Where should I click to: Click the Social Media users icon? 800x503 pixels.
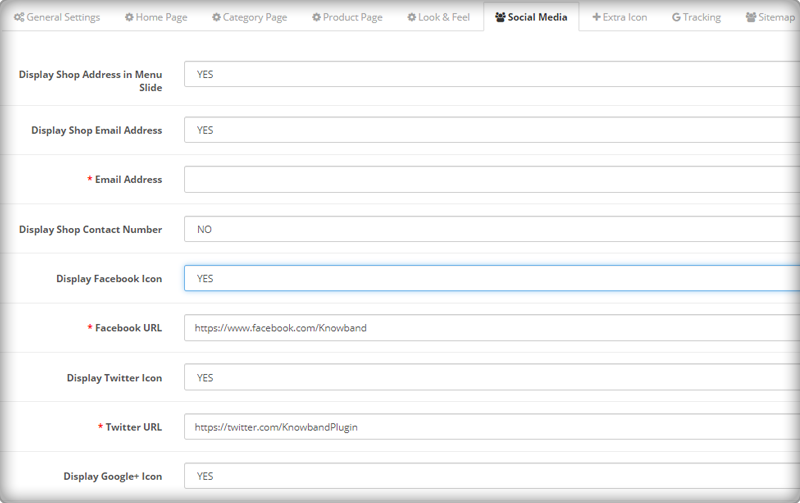click(x=500, y=17)
